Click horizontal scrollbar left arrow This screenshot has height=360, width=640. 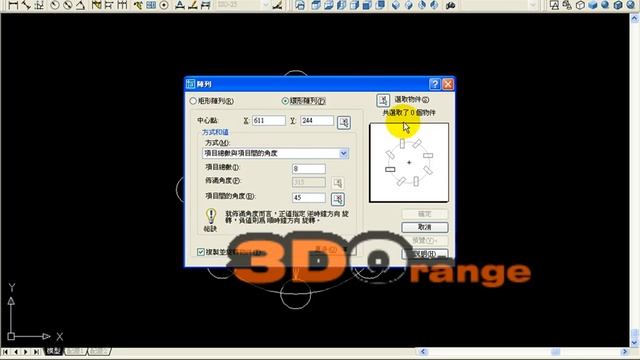(x=422, y=351)
